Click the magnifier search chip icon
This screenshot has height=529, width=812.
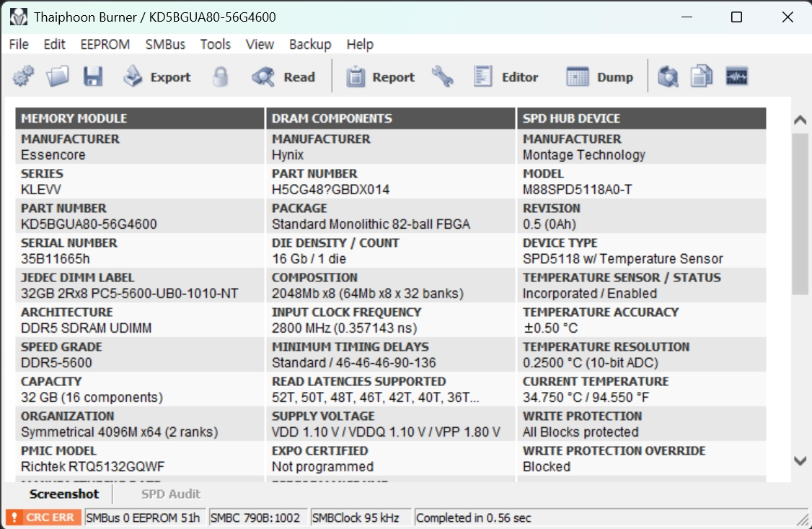668,76
